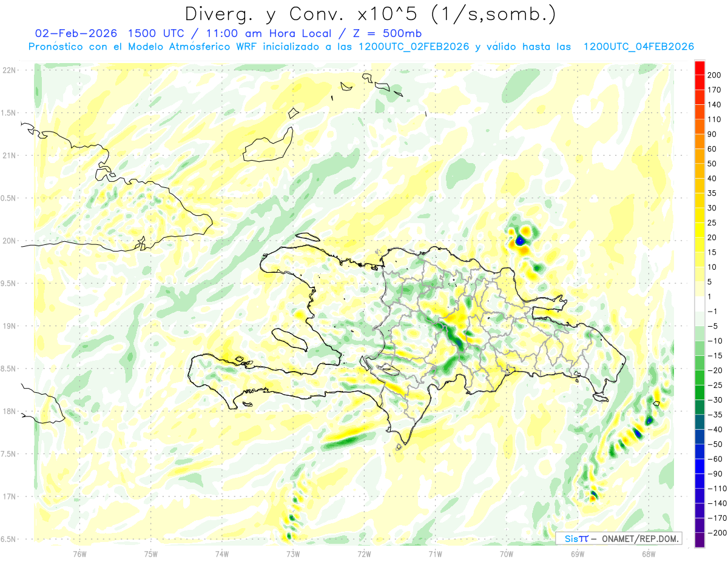Click the colorbar value 35

712,193
